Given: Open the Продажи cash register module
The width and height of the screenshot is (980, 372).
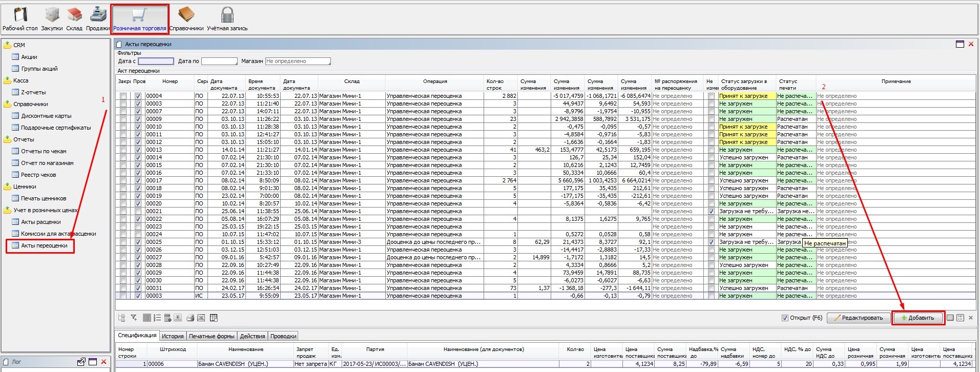Looking at the screenshot, I should point(98,19).
